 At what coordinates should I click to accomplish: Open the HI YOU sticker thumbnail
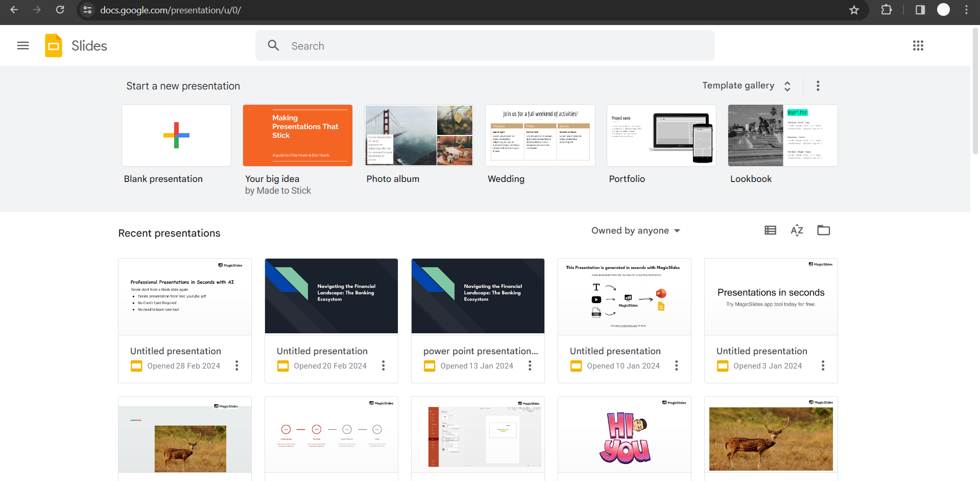pos(625,434)
